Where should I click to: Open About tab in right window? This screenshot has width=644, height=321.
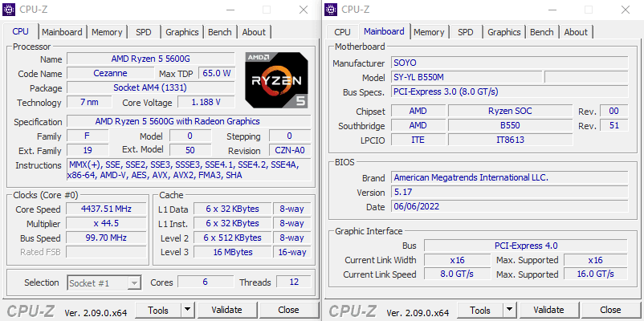pyautogui.click(x=576, y=32)
